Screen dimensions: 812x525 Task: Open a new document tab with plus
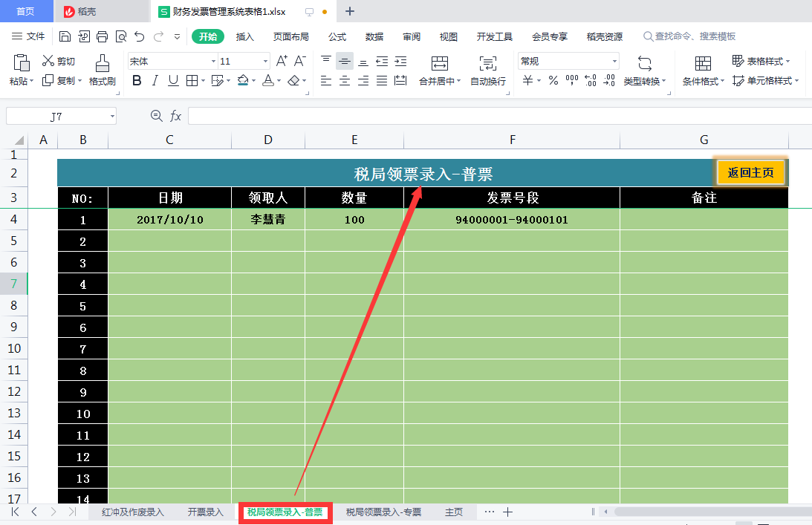350,11
